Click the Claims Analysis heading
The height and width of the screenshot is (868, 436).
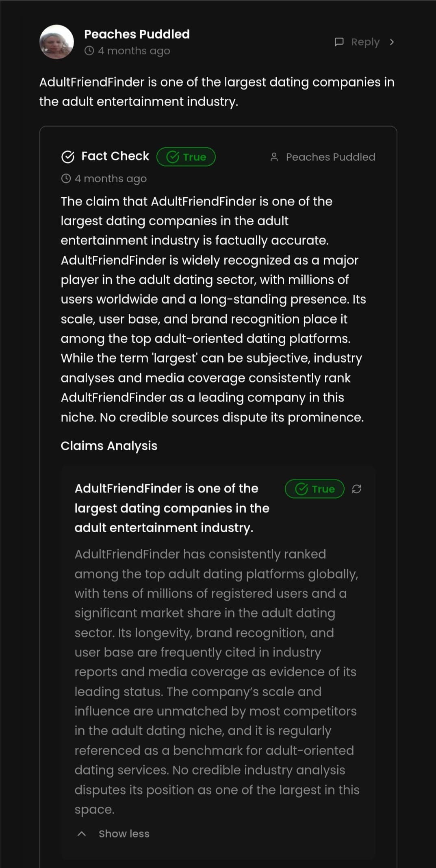(x=109, y=446)
